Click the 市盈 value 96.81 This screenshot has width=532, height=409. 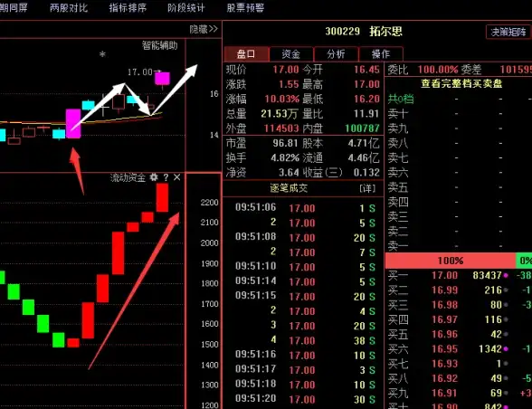[285, 143]
